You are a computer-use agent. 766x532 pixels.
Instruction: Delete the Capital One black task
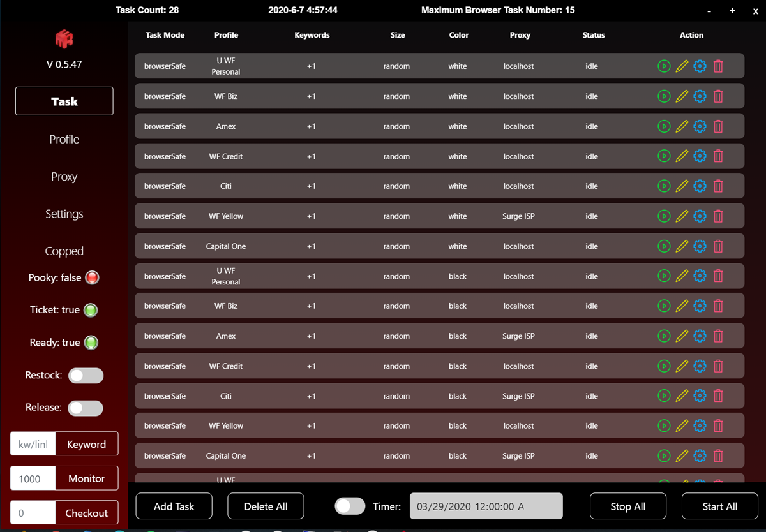pos(718,456)
